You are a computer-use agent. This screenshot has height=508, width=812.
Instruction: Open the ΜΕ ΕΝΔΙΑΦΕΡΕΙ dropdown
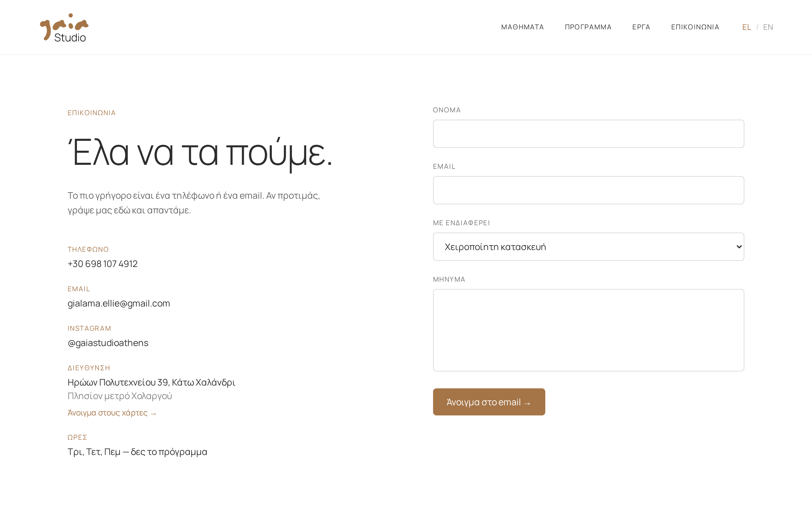[588, 247]
